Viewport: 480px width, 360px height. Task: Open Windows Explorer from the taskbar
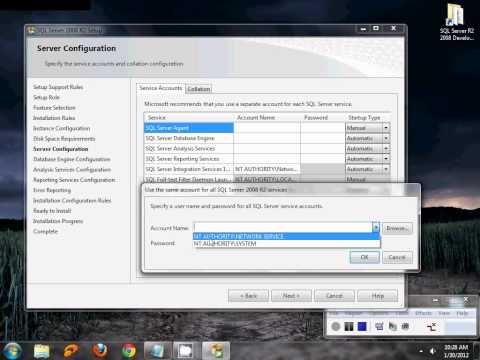[41, 351]
